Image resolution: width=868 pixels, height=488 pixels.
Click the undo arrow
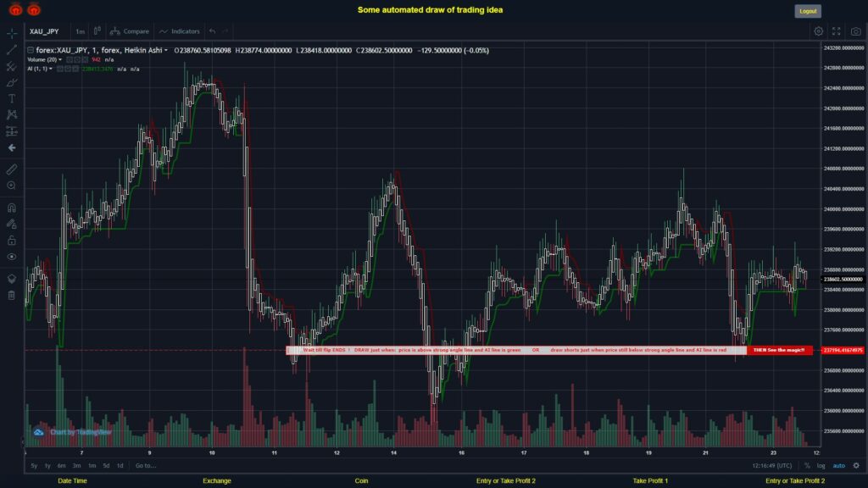[x=213, y=31]
